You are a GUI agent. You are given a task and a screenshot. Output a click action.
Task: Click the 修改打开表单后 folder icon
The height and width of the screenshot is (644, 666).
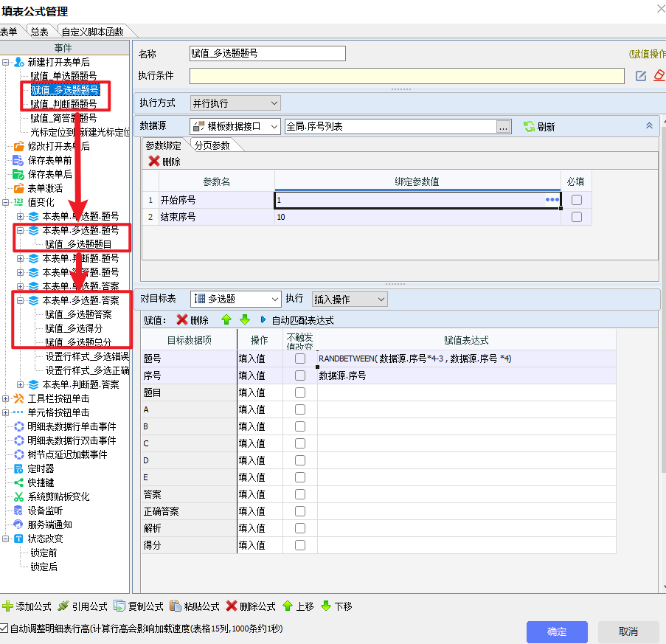click(x=18, y=146)
